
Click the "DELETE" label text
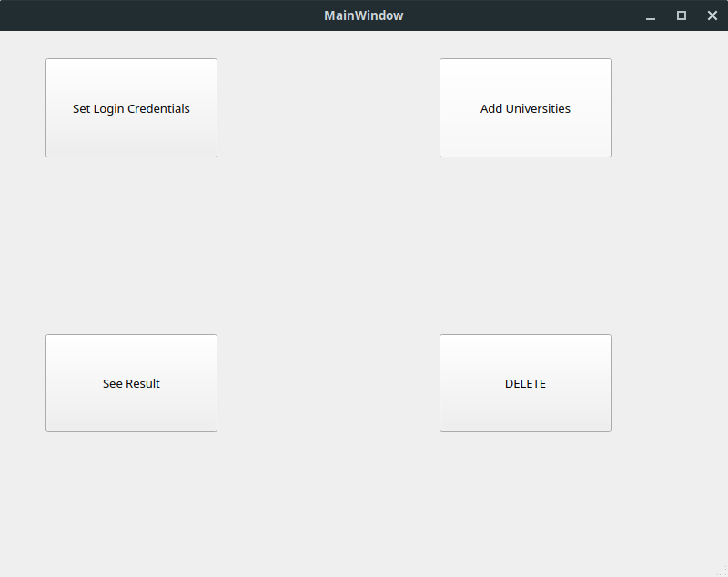tap(525, 383)
